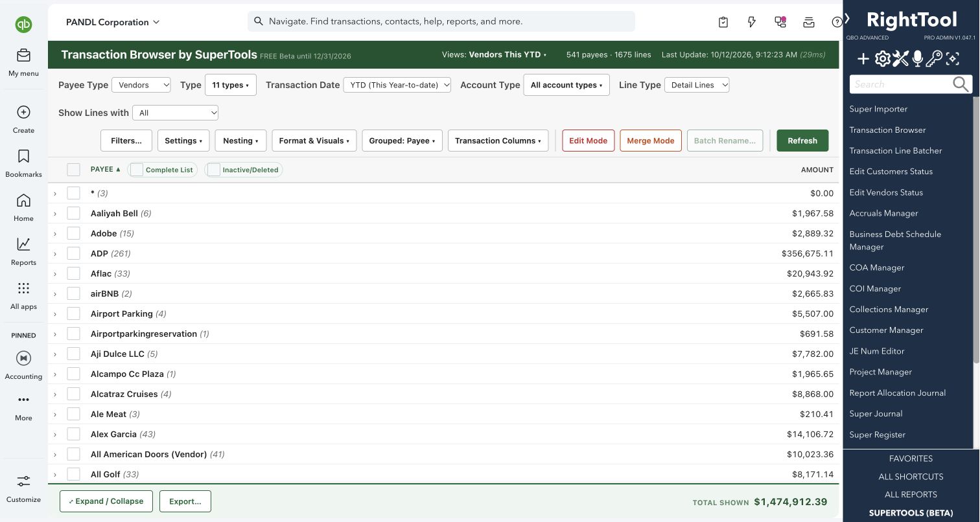This screenshot has width=980, height=522.
Task: Switch to ALL REPORTS section
Action: (911, 494)
